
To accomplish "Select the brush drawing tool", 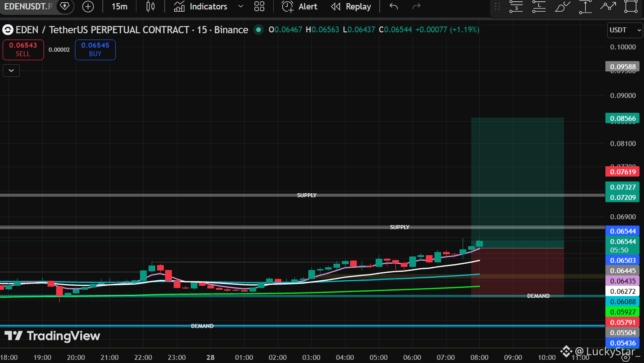I will tap(562, 6).
